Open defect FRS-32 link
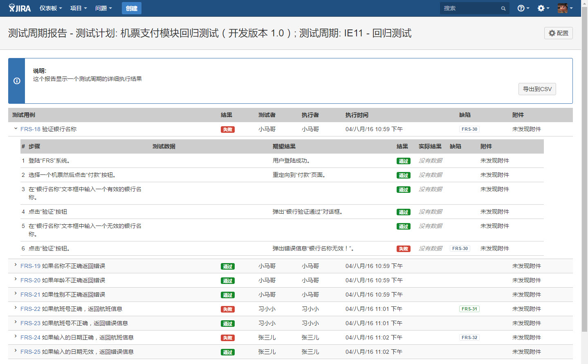The image size is (588, 364). (x=469, y=337)
